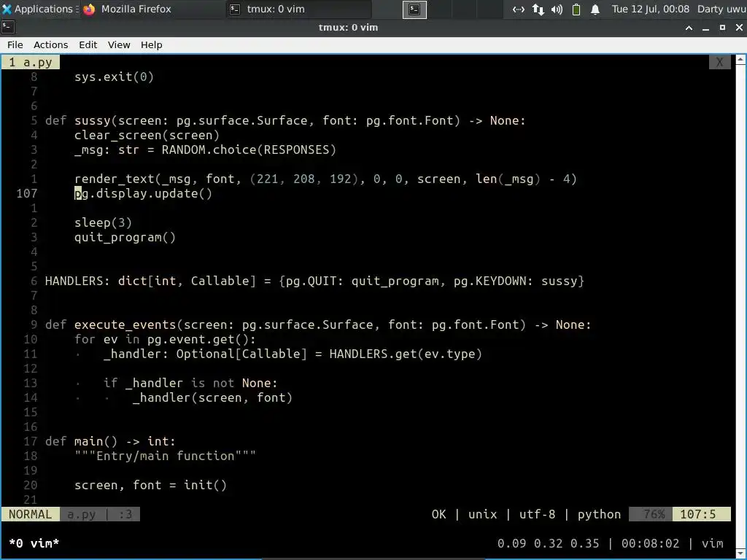Click the highlighted terminal icon in the panel
The width and height of the screenshot is (747, 560).
(414, 9)
